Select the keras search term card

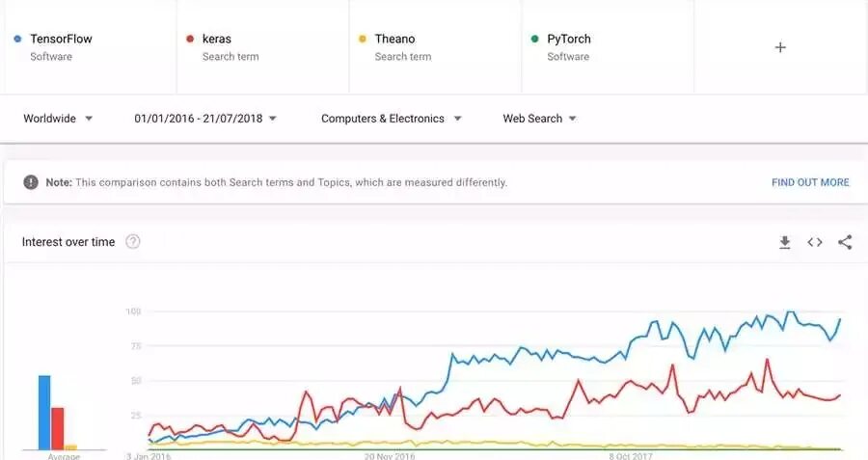pyautogui.click(x=260, y=47)
